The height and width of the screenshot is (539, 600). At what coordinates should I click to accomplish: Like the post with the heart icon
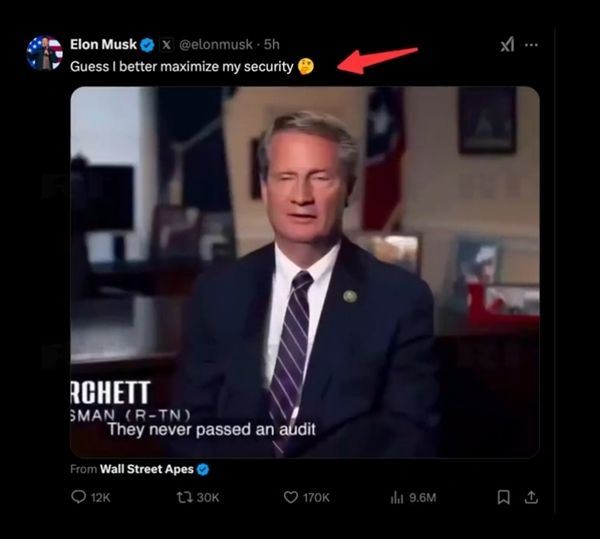[291, 497]
